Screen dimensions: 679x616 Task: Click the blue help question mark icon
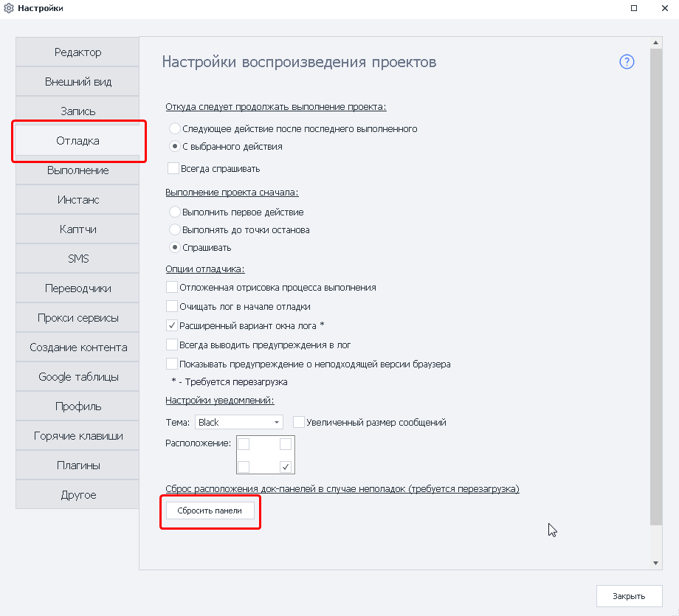click(x=627, y=62)
